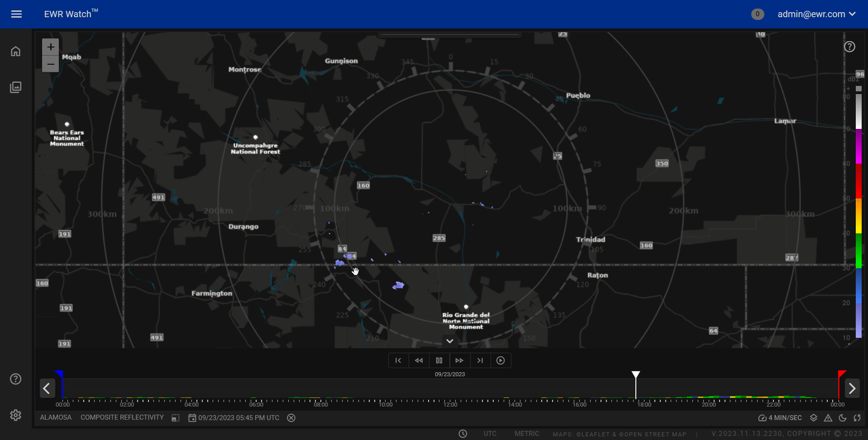Clear the selected date with X icon
The height and width of the screenshot is (440, 868).
coord(291,418)
